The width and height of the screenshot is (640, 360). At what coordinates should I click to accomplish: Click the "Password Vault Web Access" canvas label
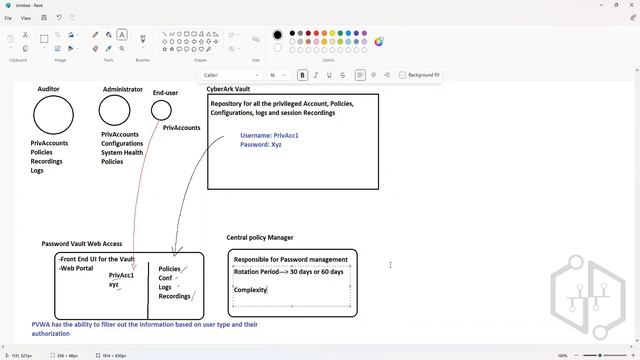(82, 244)
